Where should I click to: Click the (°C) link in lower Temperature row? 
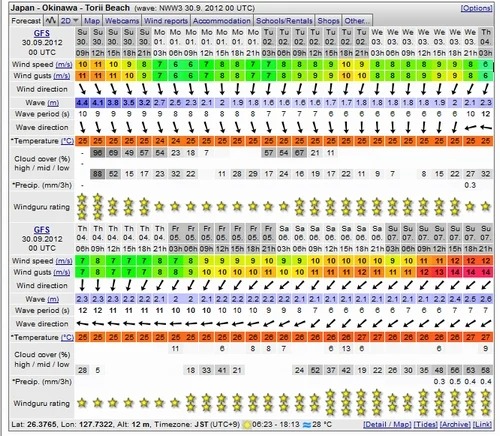click(67, 337)
